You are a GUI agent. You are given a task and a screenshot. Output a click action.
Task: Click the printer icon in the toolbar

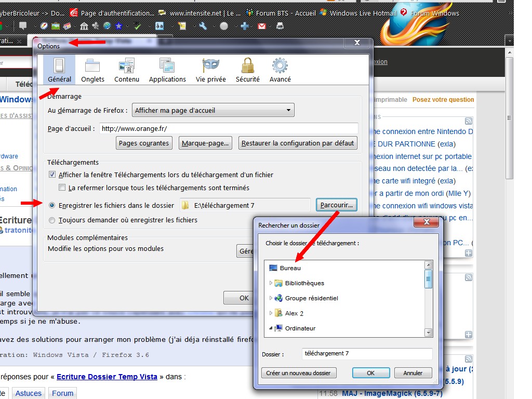click(x=280, y=25)
